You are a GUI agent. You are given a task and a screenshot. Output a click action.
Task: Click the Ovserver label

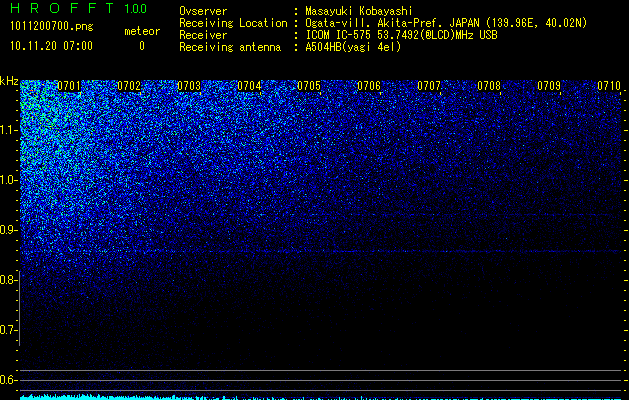203,11
